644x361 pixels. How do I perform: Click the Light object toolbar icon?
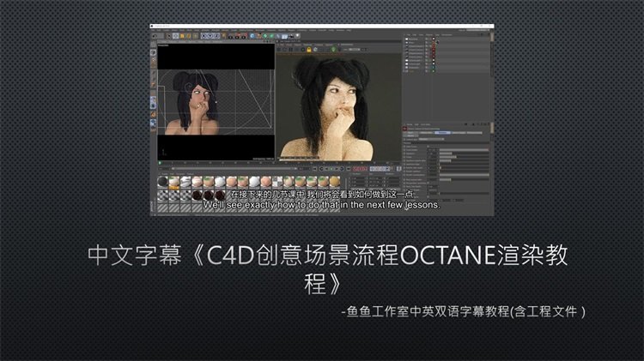297,36
